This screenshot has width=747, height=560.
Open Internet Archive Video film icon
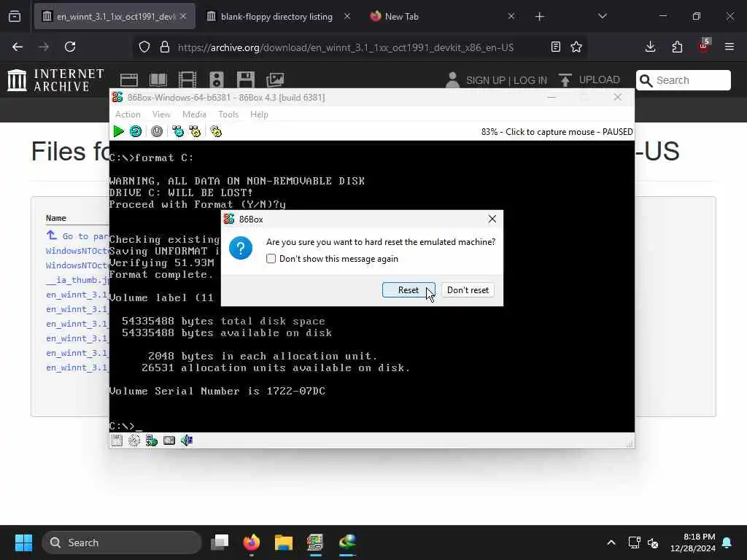pos(187,80)
